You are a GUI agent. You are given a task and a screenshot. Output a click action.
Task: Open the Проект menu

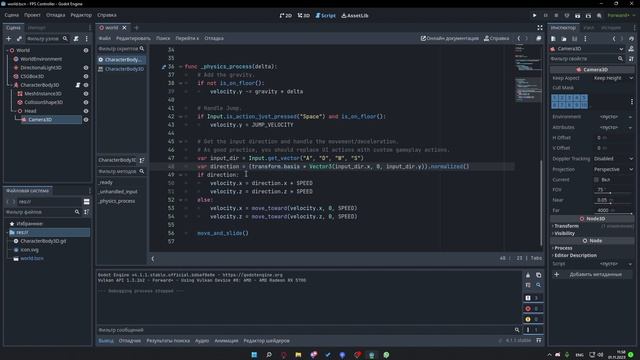point(32,15)
